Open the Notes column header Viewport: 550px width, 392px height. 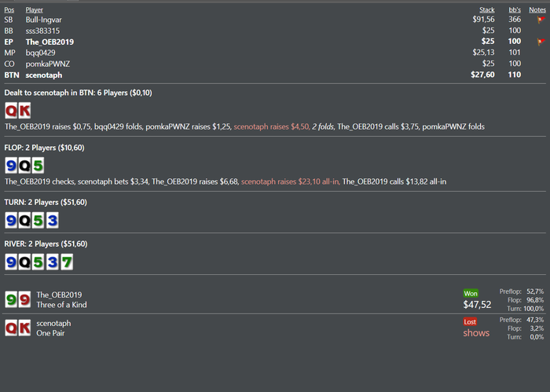tap(537, 9)
